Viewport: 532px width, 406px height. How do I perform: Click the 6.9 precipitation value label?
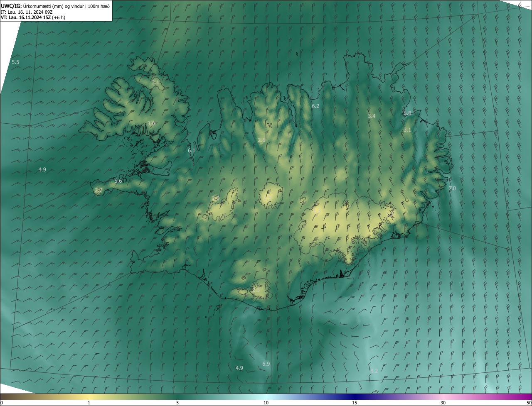(266, 364)
